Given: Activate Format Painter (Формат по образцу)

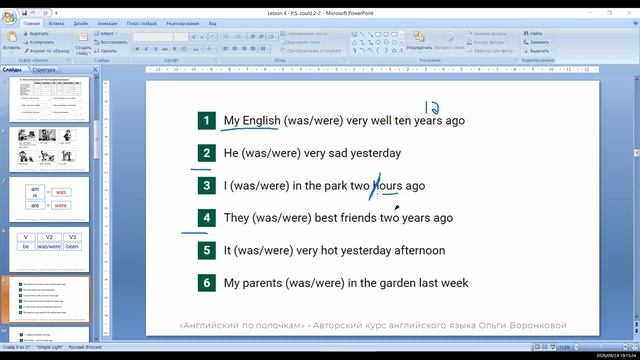Looking at the screenshot, I should [x=46, y=51].
